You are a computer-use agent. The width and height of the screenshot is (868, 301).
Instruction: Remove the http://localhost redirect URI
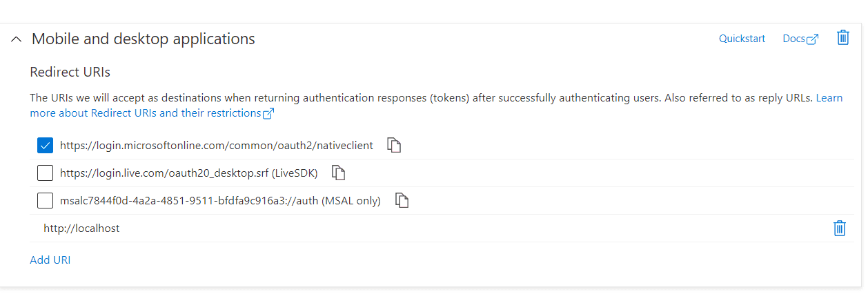tap(839, 229)
